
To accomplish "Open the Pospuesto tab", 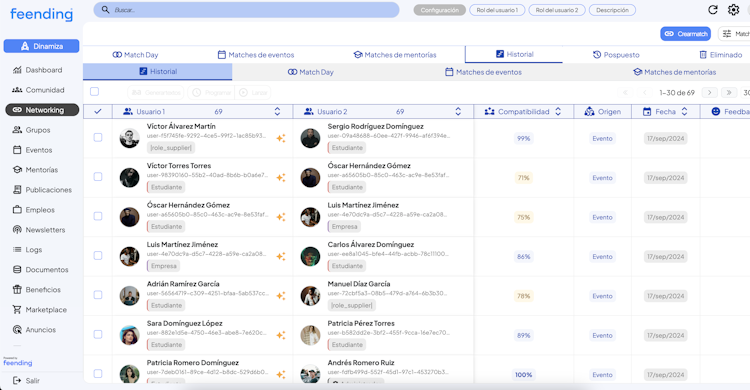I will [x=616, y=55].
